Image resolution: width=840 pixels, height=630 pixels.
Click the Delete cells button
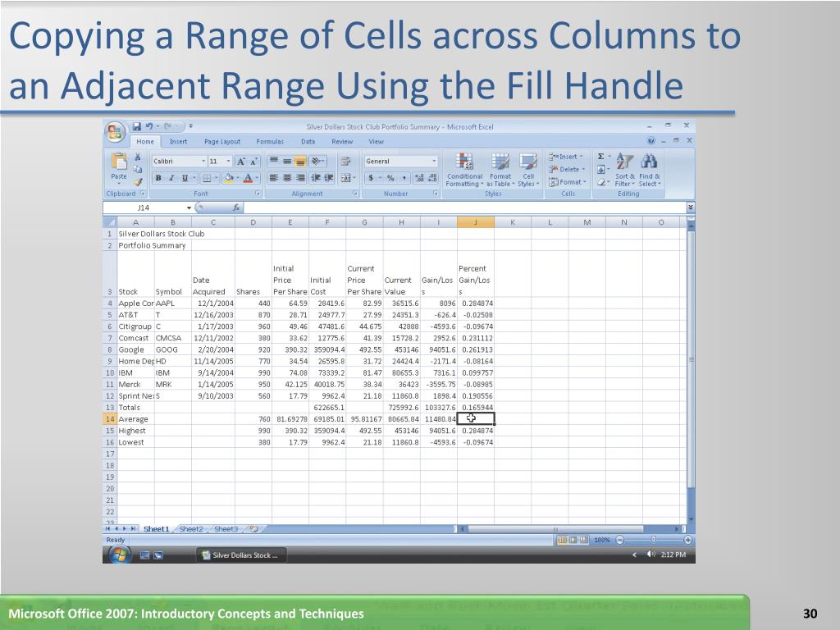(567, 169)
